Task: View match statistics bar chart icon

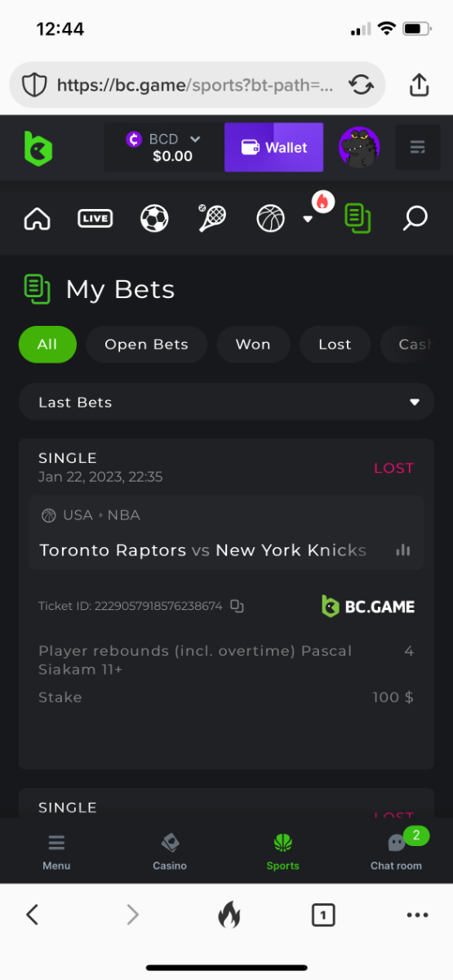Action: 402,550
